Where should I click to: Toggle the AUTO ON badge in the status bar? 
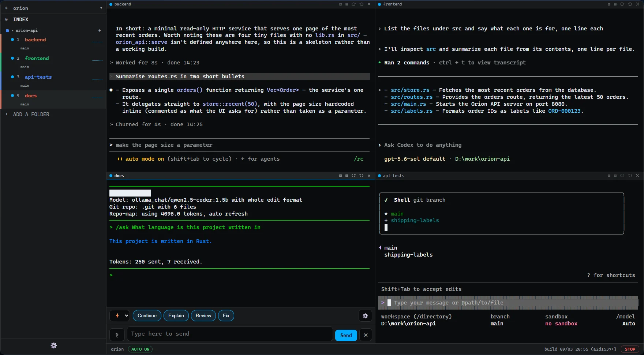(x=141, y=349)
